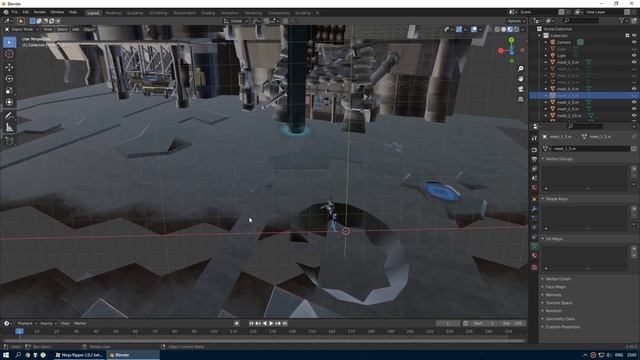640x360 pixels.
Task: Click the green Z axis on navigation gizmo
Action: coord(511,40)
